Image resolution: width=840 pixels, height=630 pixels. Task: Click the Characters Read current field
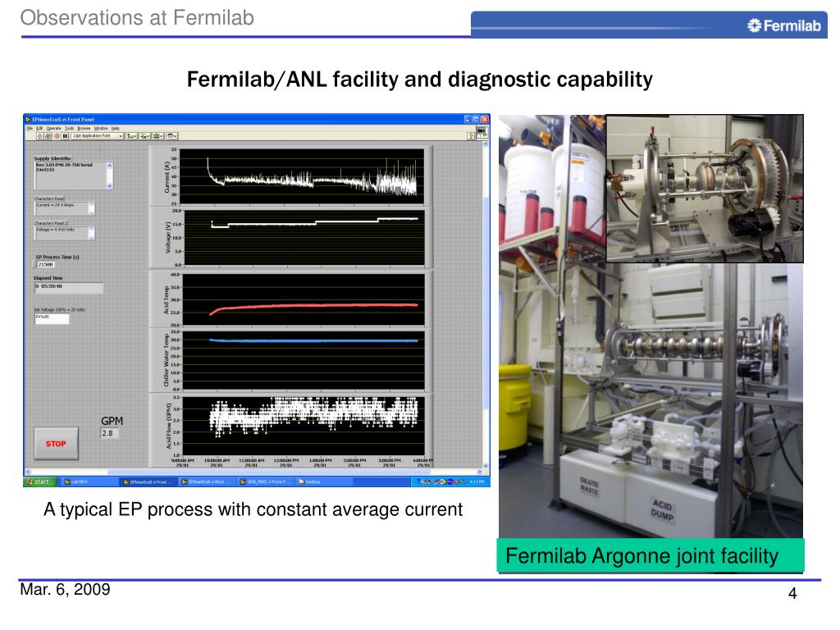click(64, 208)
